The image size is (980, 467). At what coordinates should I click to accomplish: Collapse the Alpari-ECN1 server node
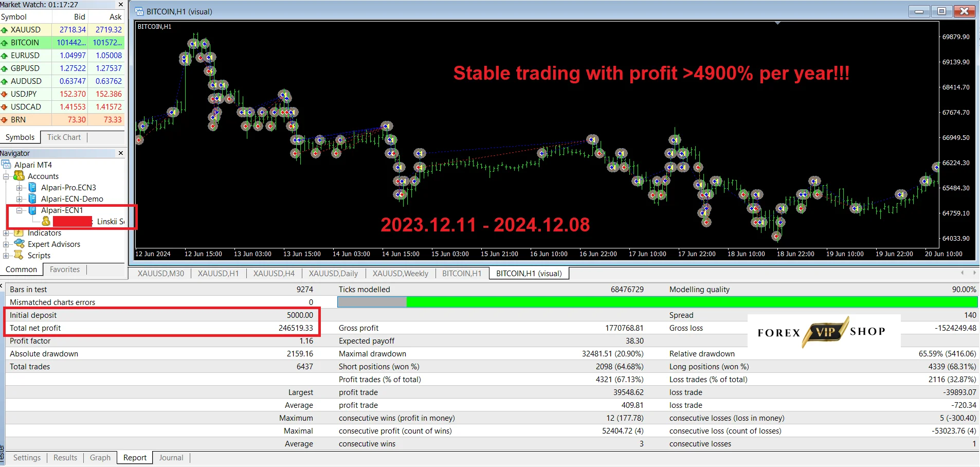[x=20, y=210]
